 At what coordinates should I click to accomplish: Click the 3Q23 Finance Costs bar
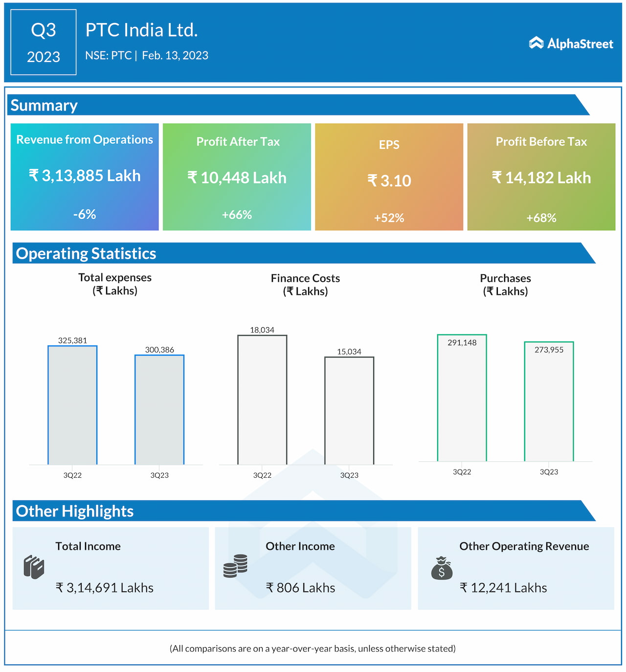[x=349, y=410]
